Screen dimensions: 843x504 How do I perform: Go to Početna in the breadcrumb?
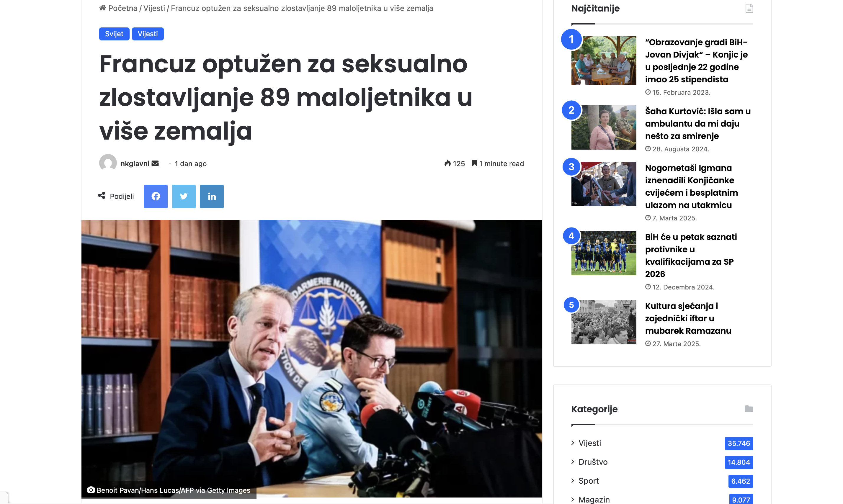(x=122, y=8)
